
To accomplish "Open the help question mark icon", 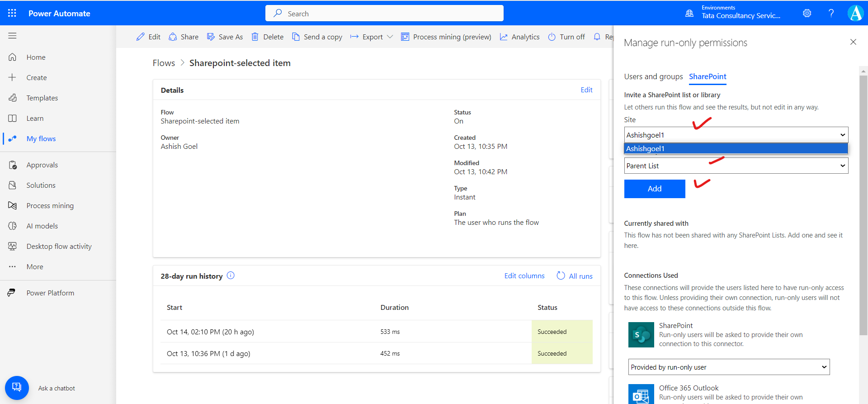I will [831, 14].
